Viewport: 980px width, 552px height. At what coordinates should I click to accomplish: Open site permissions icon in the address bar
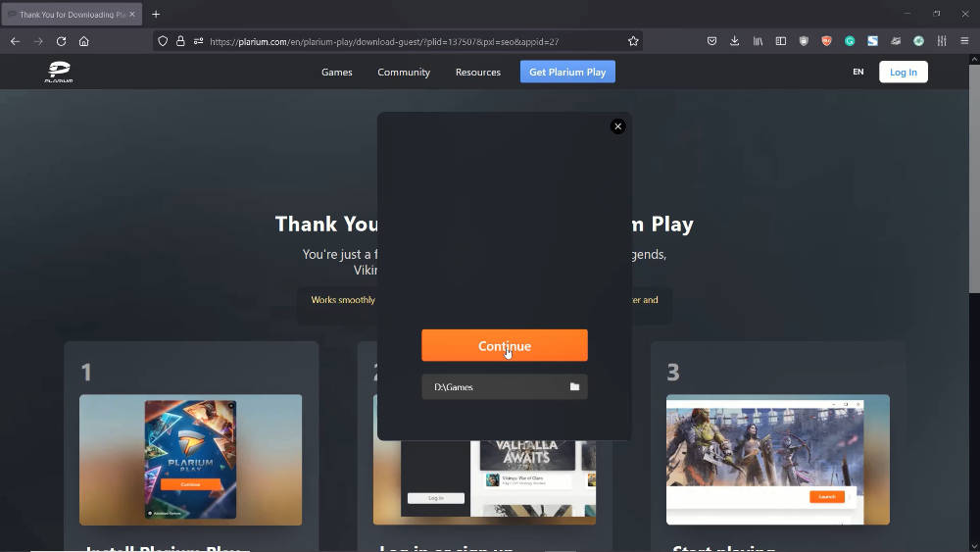click(198, 41)
